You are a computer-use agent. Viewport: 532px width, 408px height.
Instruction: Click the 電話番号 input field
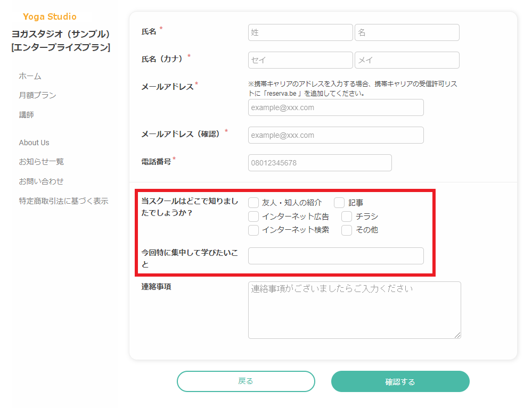pos(320,163)
